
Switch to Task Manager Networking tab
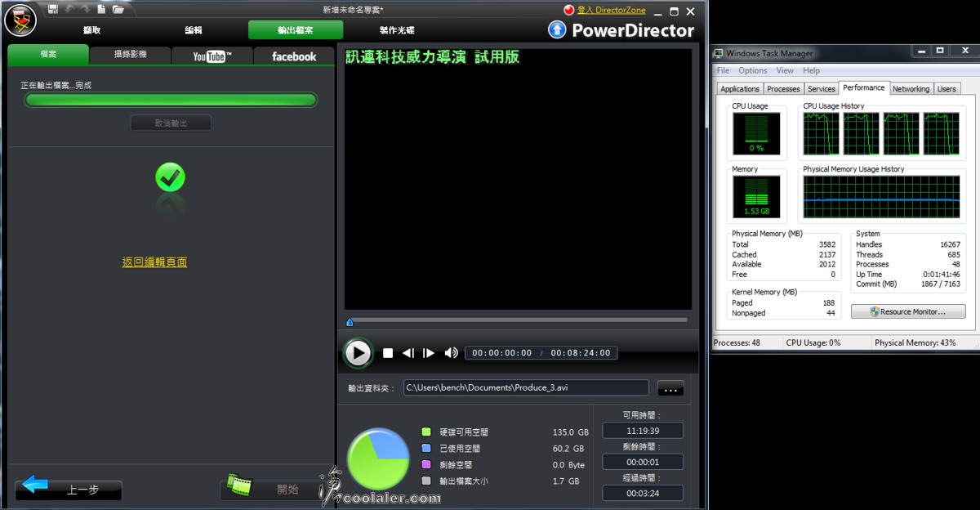[x=911, y=89]
